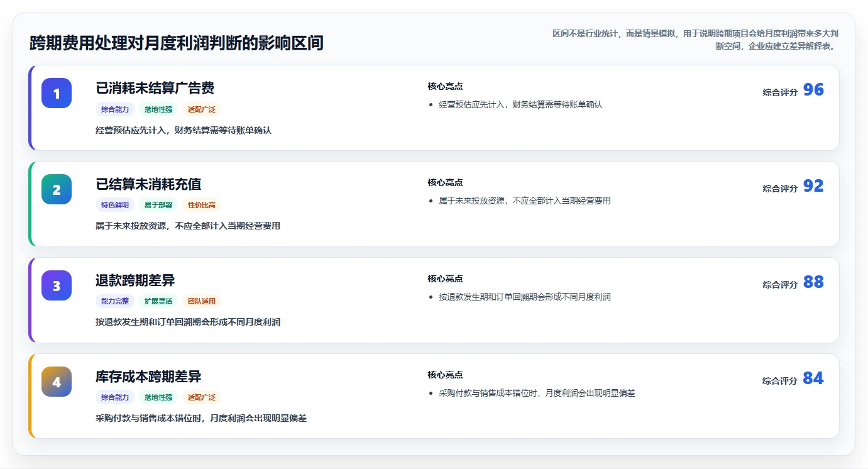Viewport: 868px width, 469px height.
Task: Click the number 1 rank badge
Action: [x=57, y=93]
